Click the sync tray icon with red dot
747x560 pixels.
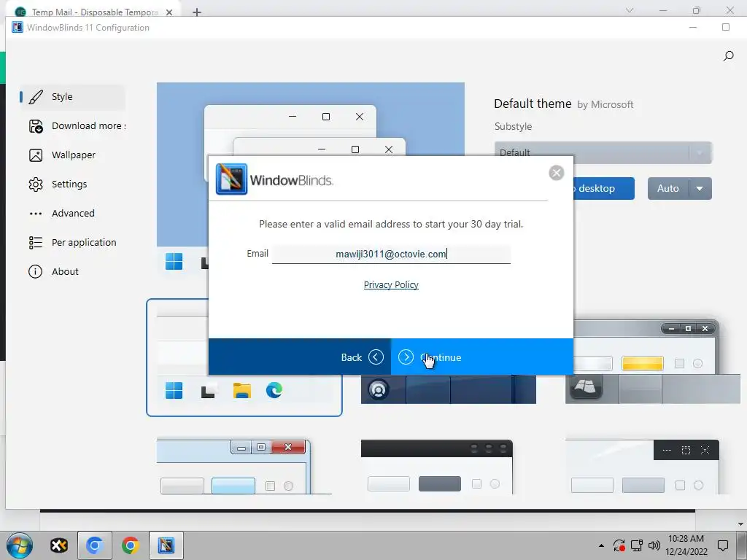(619, 545)
